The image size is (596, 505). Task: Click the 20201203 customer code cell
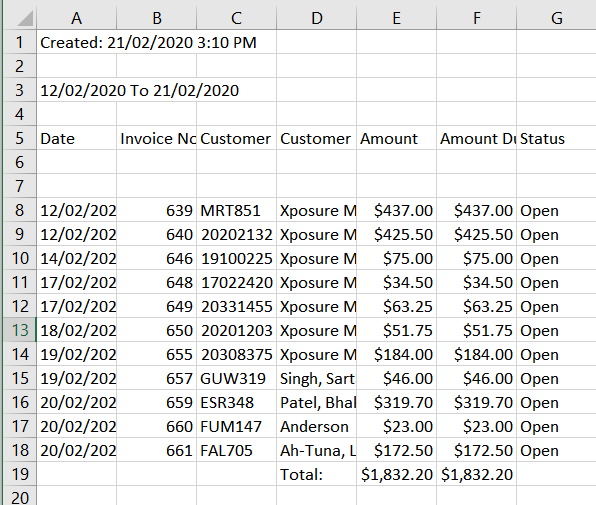(236, 330)
